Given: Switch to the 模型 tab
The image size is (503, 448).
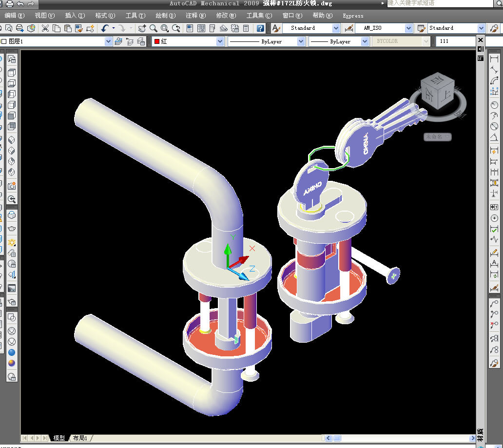Looking at the screenshot, I should pos(59,438).
